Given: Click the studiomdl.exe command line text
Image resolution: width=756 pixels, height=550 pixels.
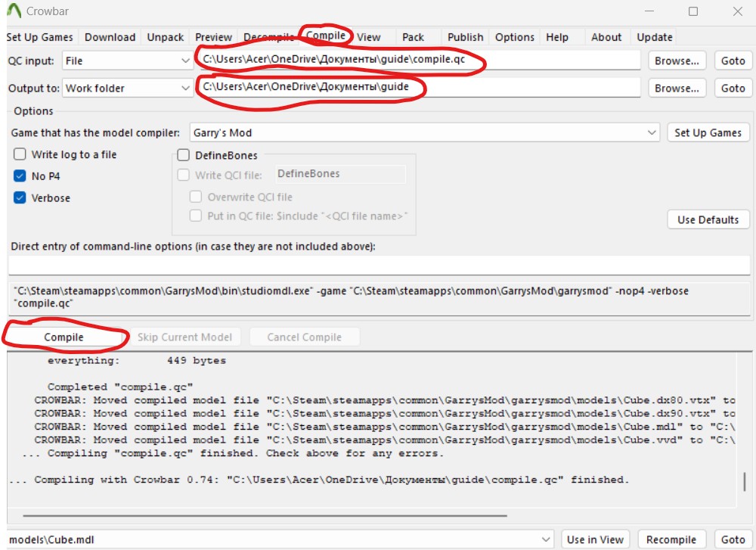Looking at the screenshot, I should [x=379, y=297].
